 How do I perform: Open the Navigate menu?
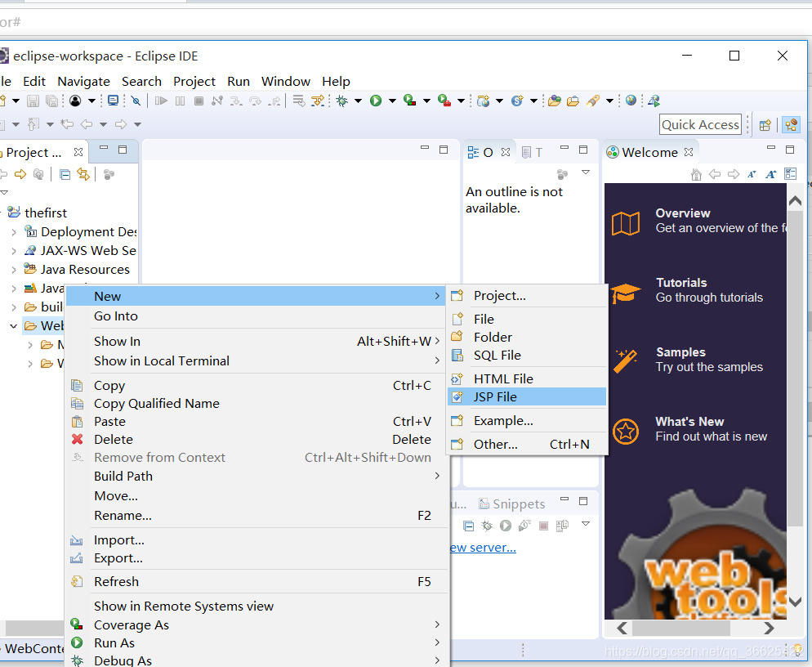click(83, 82)
